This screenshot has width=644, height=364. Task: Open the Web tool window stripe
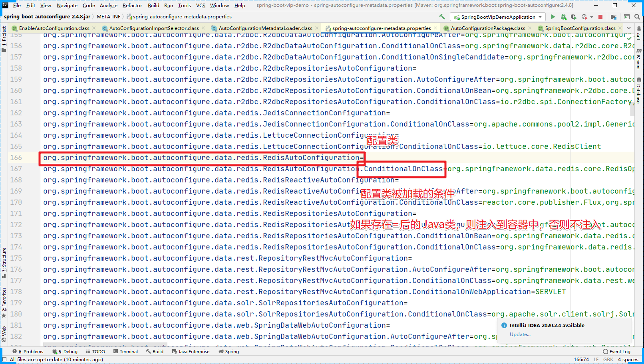(x=4, y=334)
